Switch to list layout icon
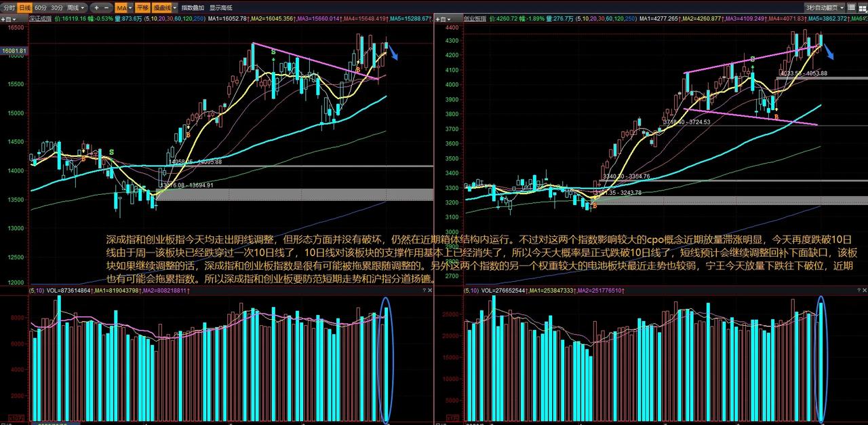This screenshot has height=425, width=868. click(850, 7)
